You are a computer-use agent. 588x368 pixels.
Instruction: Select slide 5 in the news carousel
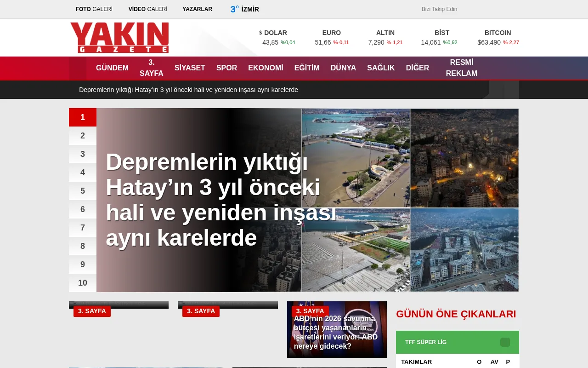[x=82, y=191]
